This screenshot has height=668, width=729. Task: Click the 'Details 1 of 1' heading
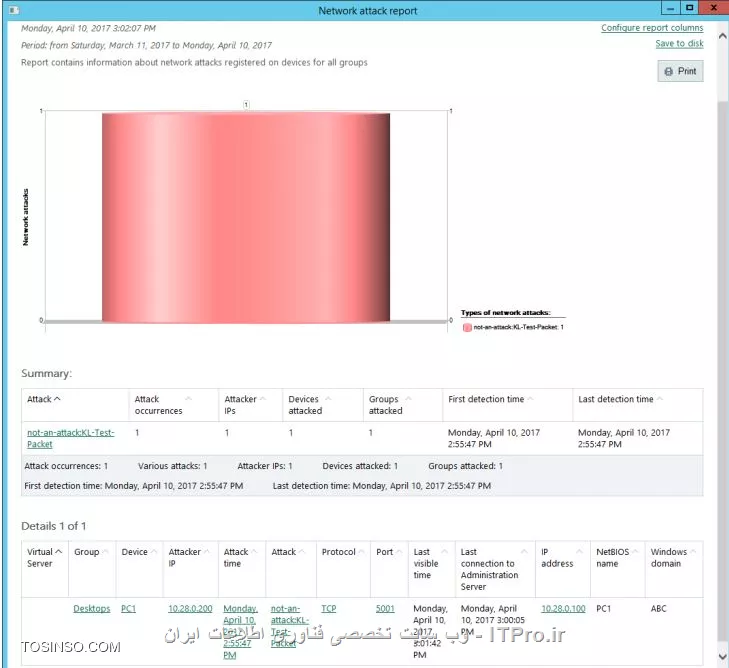[53, 526]
